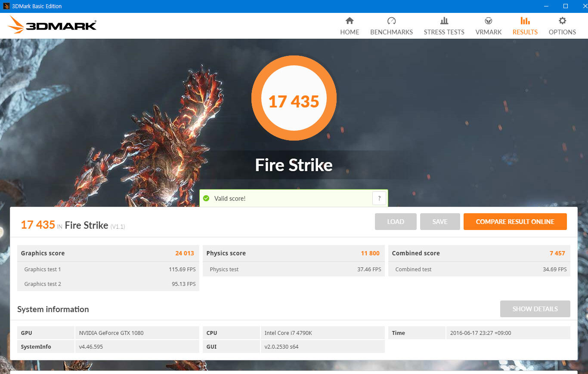Viewport: 588px width, 374px height.
Task: Minimize the 3DMark window
Action: click(546, 6)
